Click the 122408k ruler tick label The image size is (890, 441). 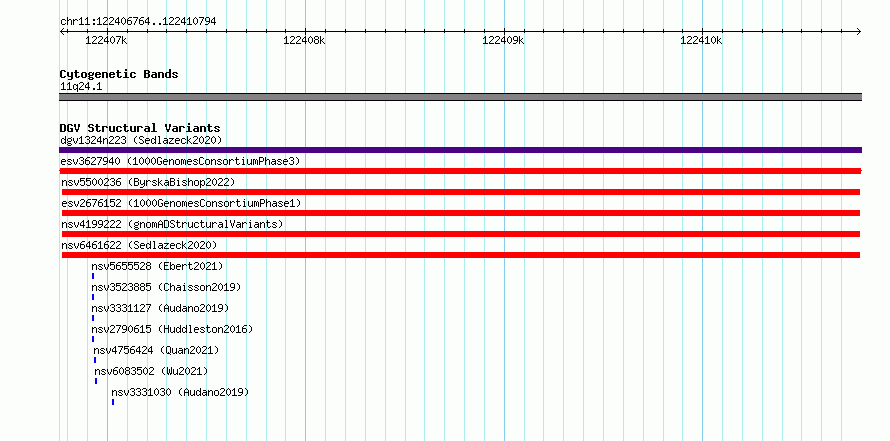coord(304,40)
